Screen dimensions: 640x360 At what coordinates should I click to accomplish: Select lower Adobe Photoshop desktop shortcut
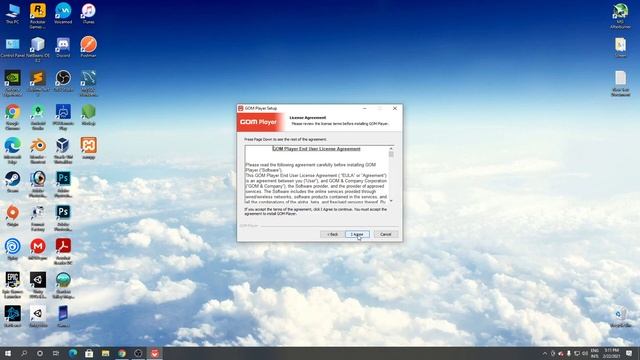click(x=63, y=218)
